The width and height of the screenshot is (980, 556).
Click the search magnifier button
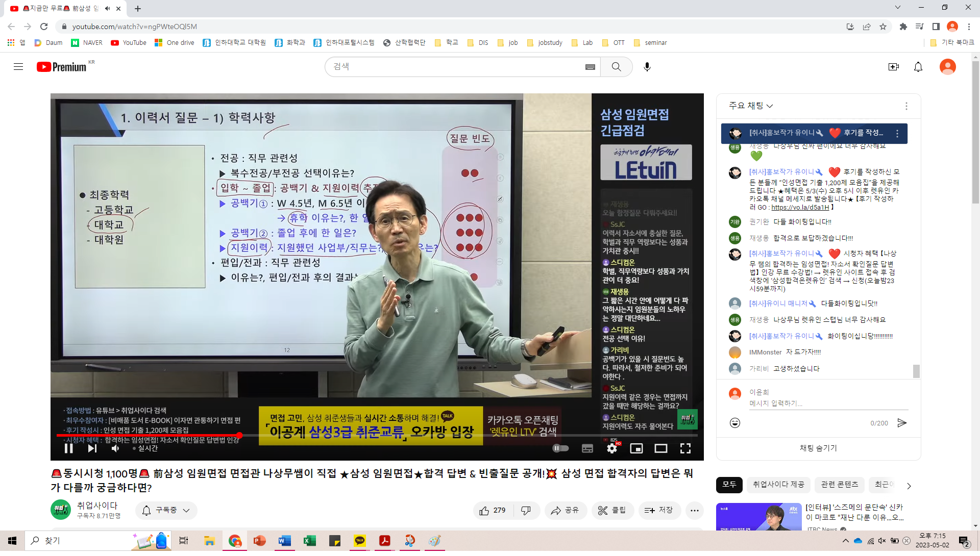617,67
